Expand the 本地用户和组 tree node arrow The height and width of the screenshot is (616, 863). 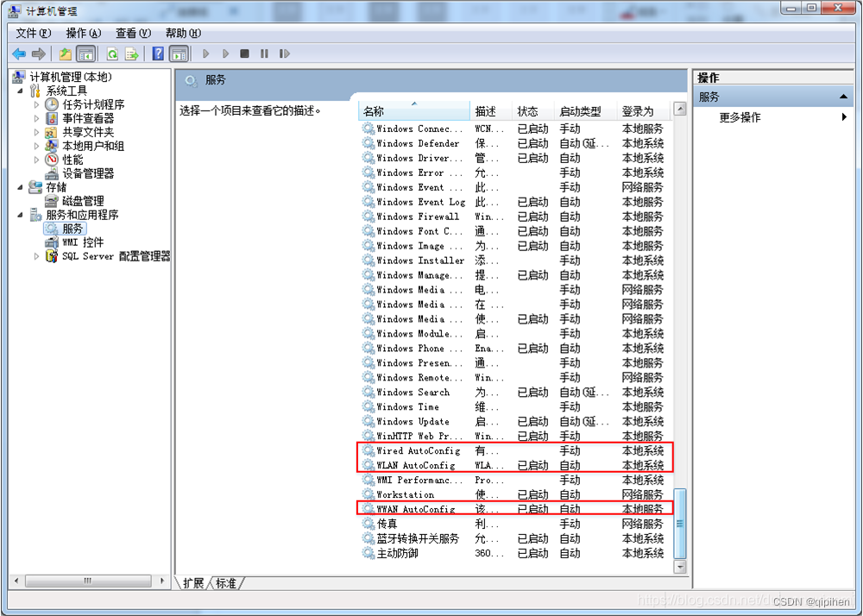pyautogui.click(x=37, y=146)
